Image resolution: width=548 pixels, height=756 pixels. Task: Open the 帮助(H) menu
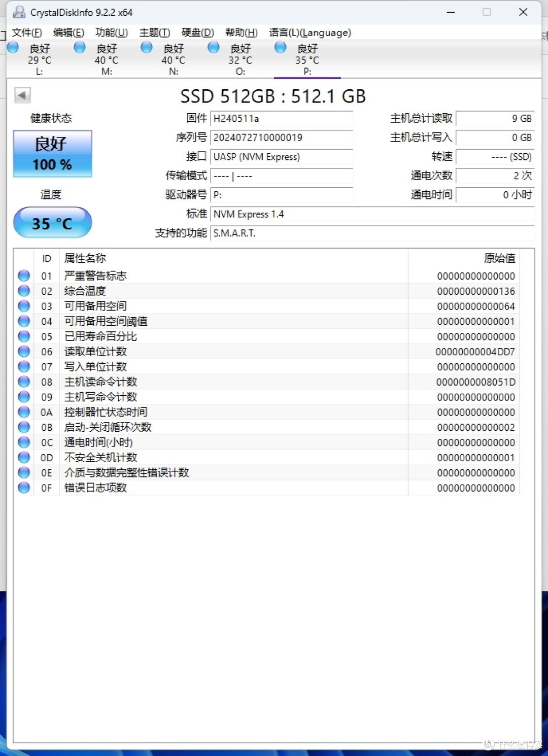pos(242,32)
